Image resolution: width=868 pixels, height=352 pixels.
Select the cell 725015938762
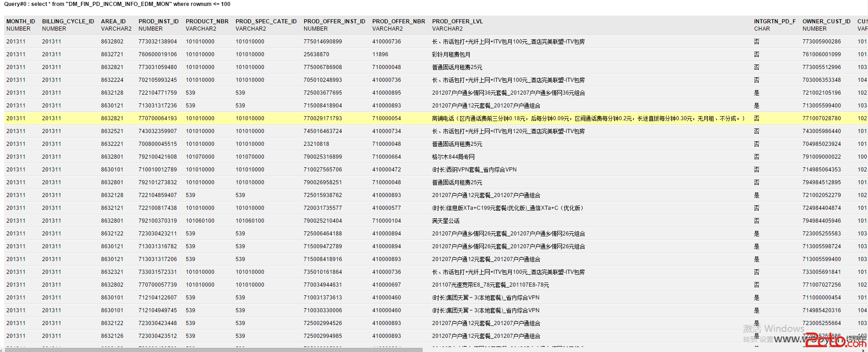[323, 195]
